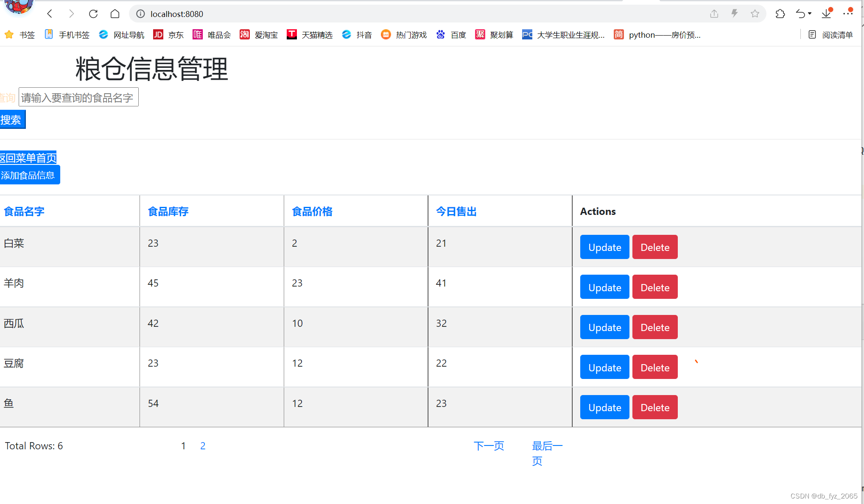The image size is (864, 504).
Task: Click the site info icon in address bar
Action: click(140, 14)
